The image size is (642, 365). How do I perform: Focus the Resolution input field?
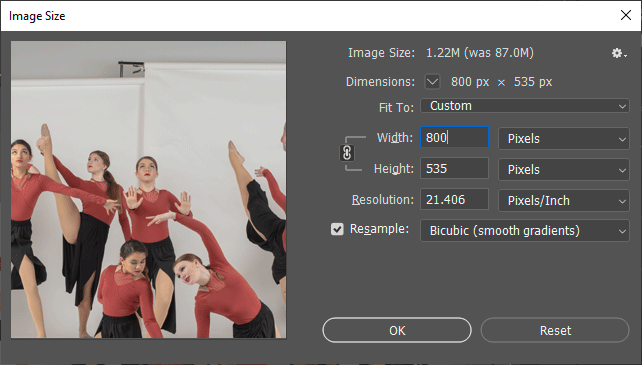pyautogui.click(x=454, y=200)
